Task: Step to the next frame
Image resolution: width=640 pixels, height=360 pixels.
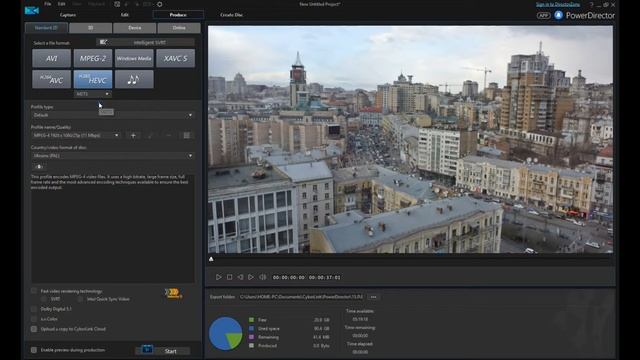Action: click(x=251, y=277)
